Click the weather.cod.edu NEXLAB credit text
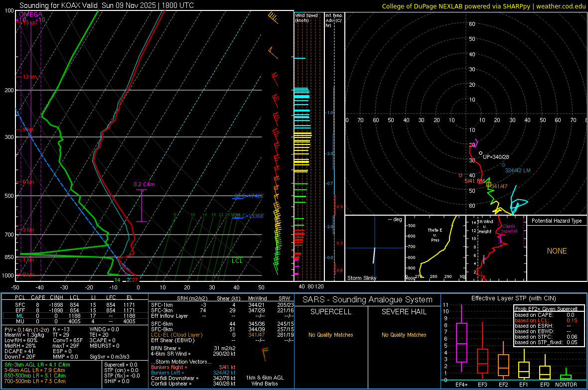 tap(484, 6)
